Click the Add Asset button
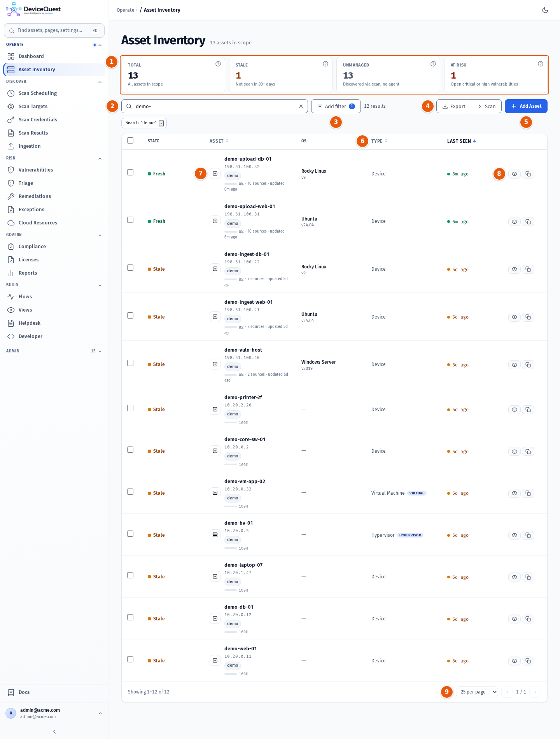Viewport: 560px width, 739px height. pos(526,106)
